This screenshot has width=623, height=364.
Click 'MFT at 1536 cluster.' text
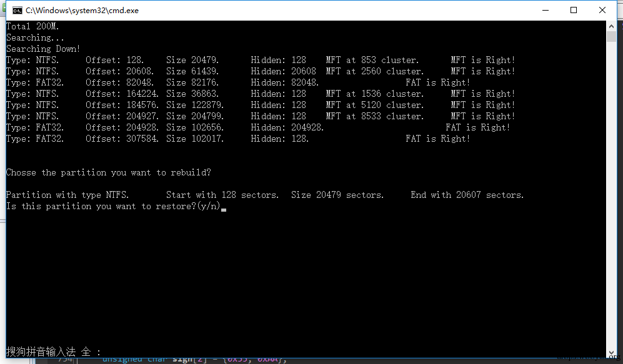click(x=375, y=94)
